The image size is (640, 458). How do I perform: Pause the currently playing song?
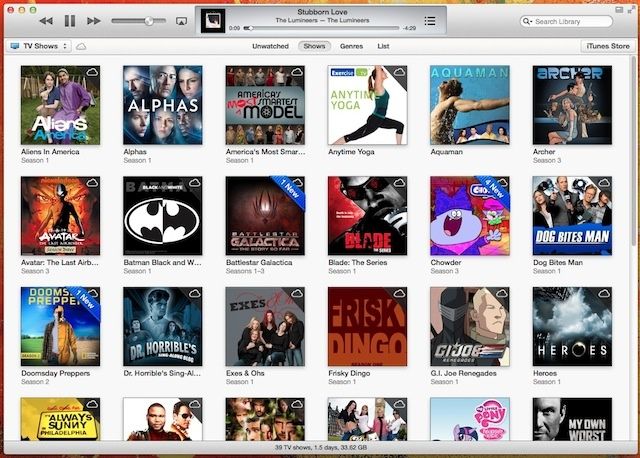pyautogui.click(x=70, y=21)
